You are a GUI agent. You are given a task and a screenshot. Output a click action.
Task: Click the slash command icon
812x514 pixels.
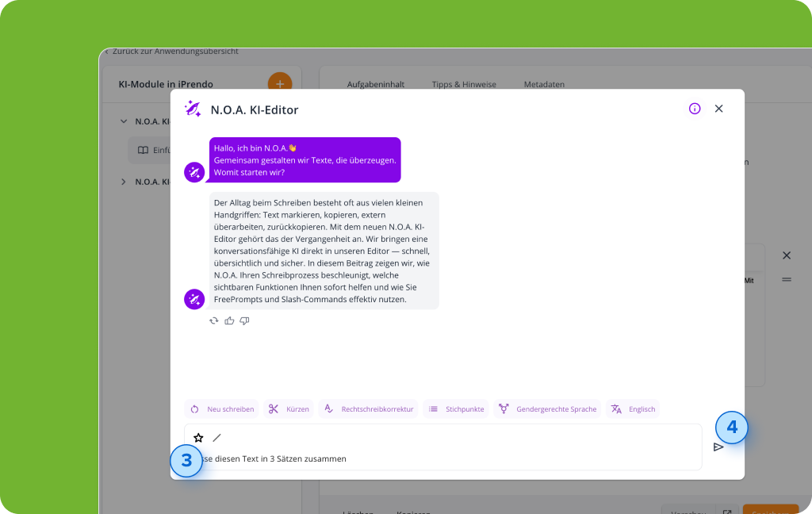pos(217,438)
